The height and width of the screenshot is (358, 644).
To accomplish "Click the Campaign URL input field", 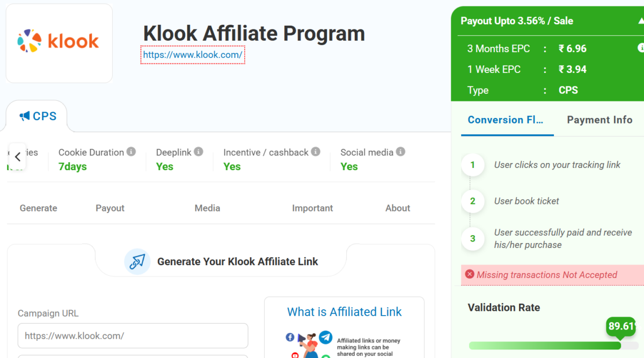I will pos(133,335).
